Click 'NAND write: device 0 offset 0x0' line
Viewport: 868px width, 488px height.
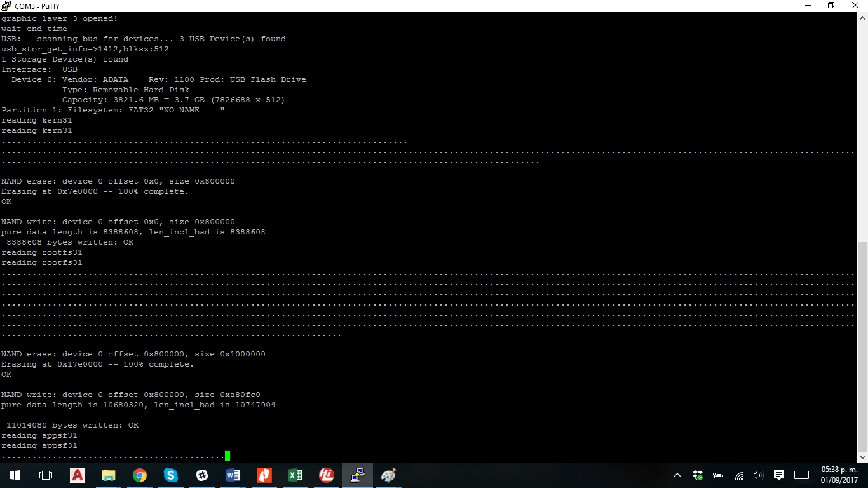click(118, 222)
